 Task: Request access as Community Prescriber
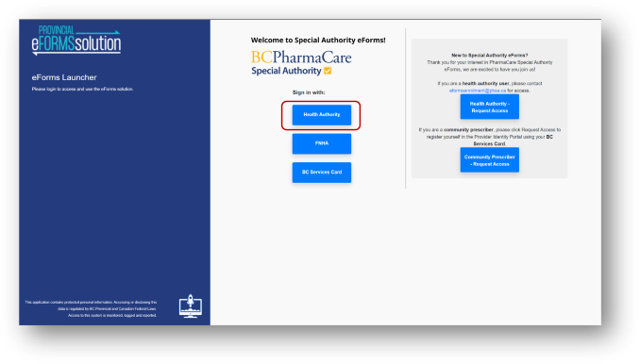(489, 160)
